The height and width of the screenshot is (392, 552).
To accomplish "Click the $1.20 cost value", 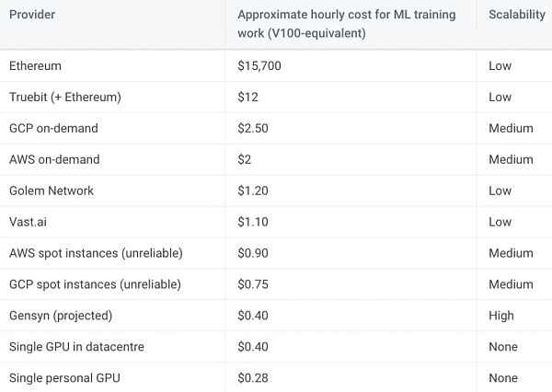I will [x=253, y=190].
